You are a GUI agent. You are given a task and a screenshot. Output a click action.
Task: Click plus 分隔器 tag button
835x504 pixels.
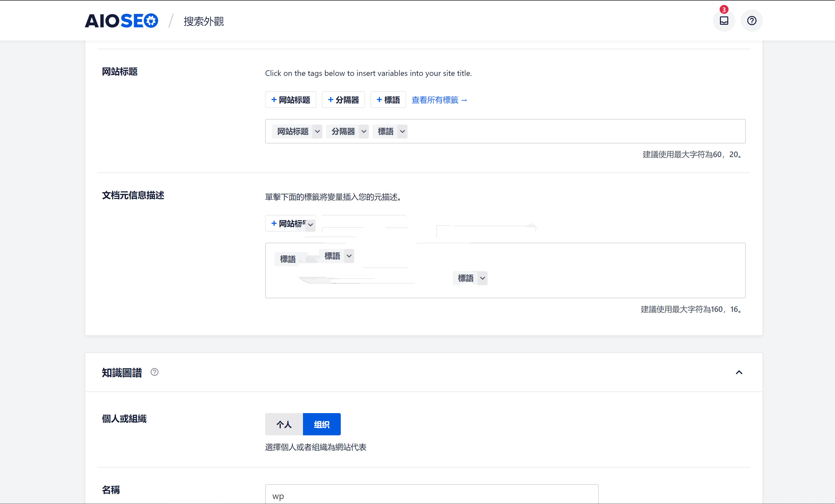coord(343,100)
